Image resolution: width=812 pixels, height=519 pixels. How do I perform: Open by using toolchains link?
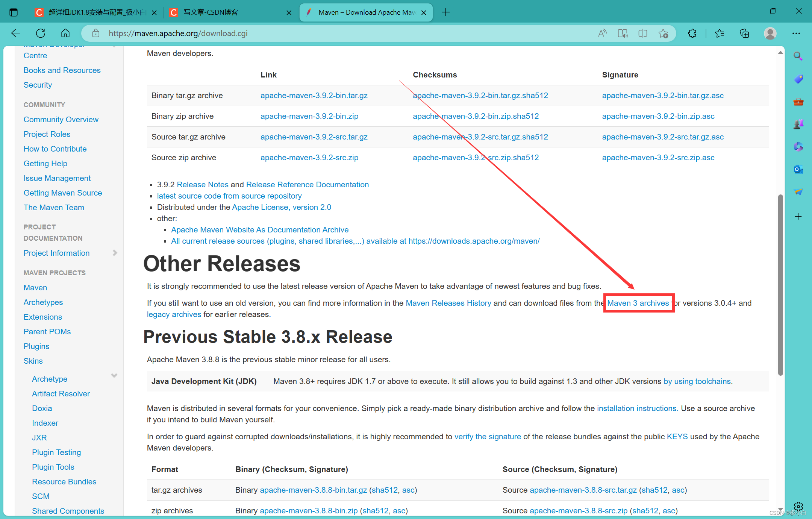click(697, 381)
